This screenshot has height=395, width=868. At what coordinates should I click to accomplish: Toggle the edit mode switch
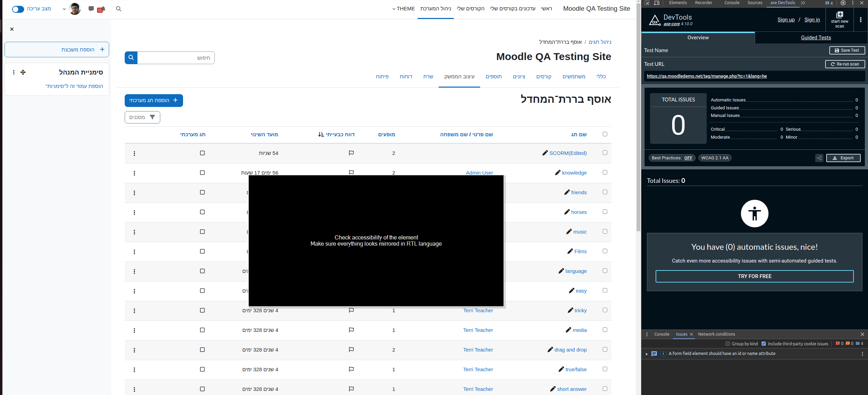pyautogui.click(x=18, y=9)
